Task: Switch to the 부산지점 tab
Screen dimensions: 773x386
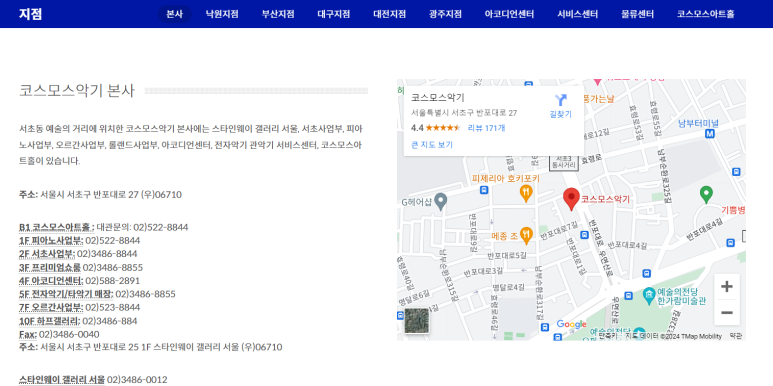Action: pyautogui.click(x=278, y=14)
